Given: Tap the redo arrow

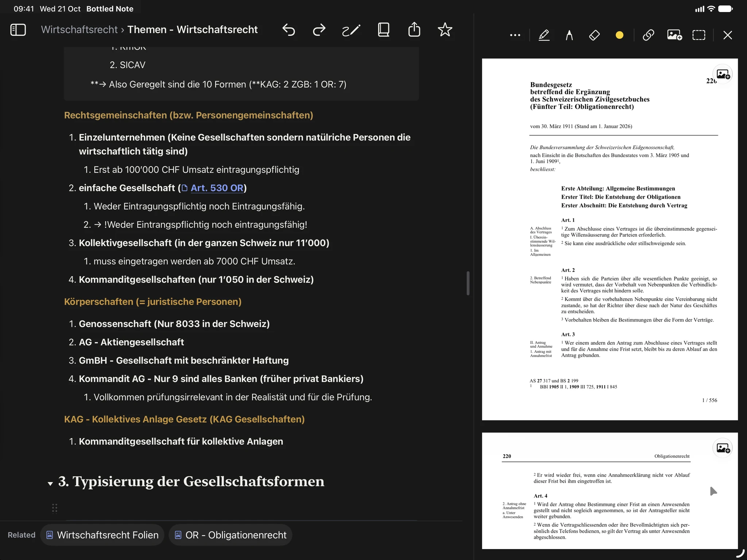Looking at the screenshot, I should click(319, 30).
